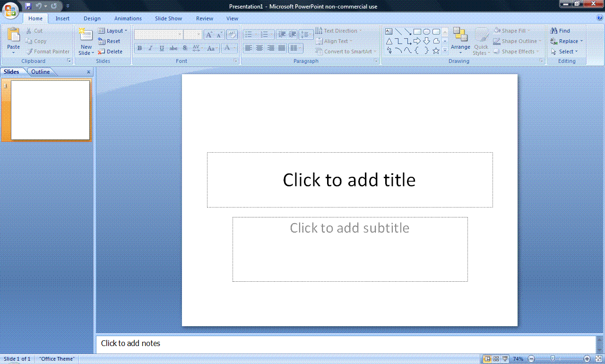Screen dimensions: 605x364
Task: Click the Office Button logo
Action: click(x=11, y=9)
